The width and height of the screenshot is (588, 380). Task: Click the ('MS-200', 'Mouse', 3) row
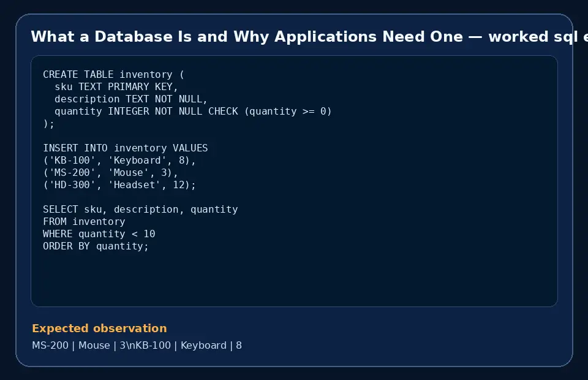point(110,173)
